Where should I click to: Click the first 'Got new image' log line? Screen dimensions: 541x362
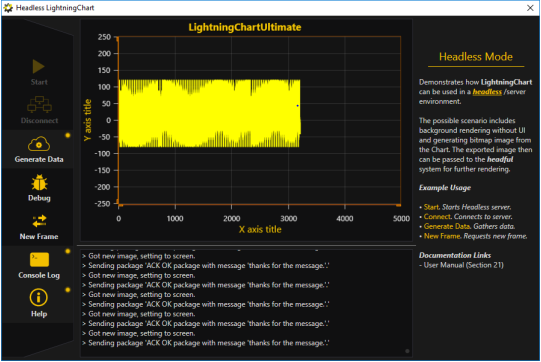coord(138,256)
